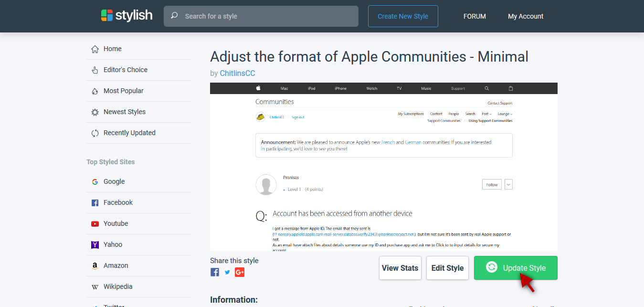Click the Edit Style button

(x=447, y=268)
